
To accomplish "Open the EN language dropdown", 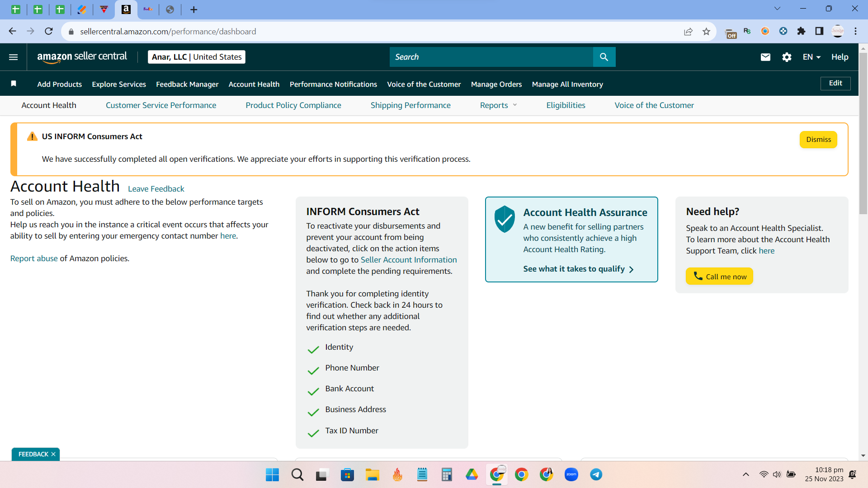I will click(x=811, y=57).
